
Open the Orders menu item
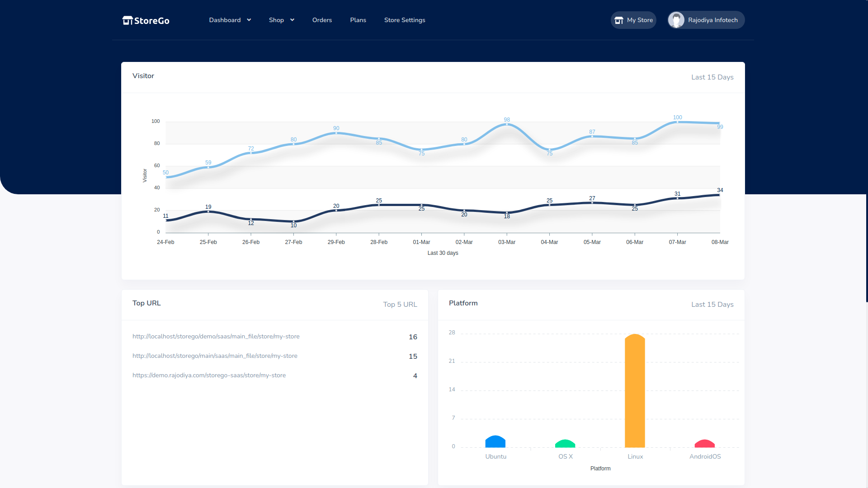pyautogui.click(x=322, y=20)
